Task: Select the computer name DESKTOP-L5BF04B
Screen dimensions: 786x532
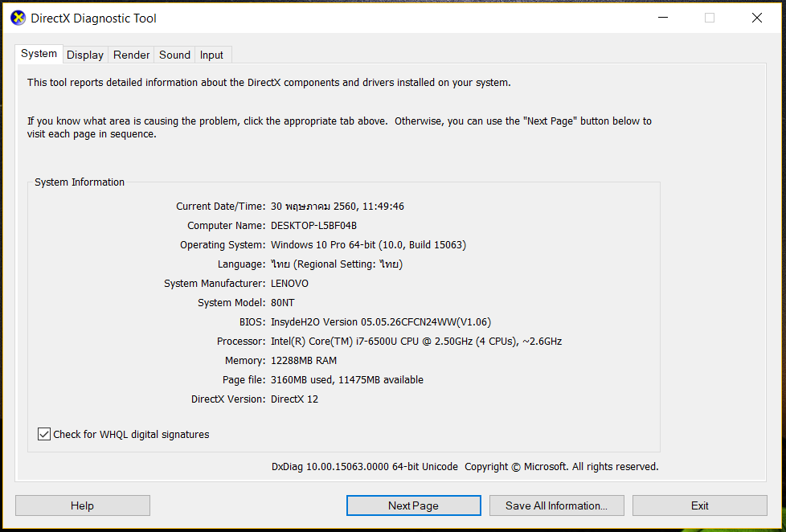Action: [x=313, y=226]
